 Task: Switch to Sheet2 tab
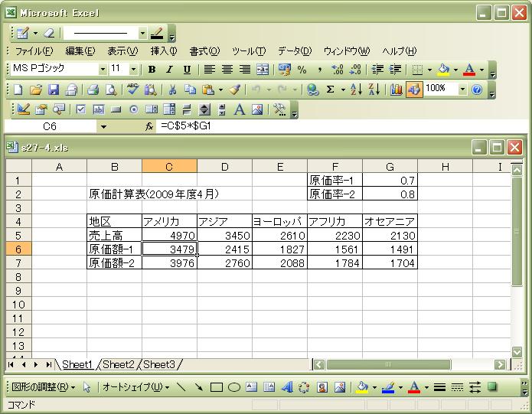[119, 364]
